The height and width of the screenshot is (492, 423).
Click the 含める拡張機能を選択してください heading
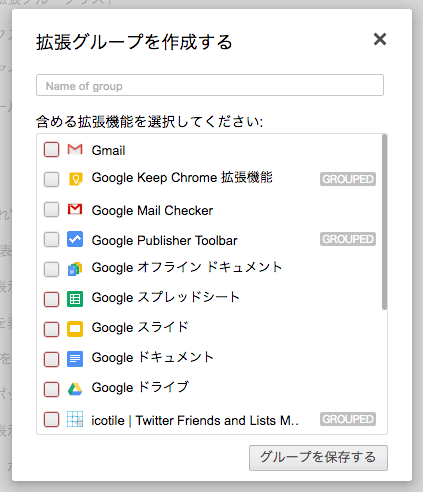[149, 121]
